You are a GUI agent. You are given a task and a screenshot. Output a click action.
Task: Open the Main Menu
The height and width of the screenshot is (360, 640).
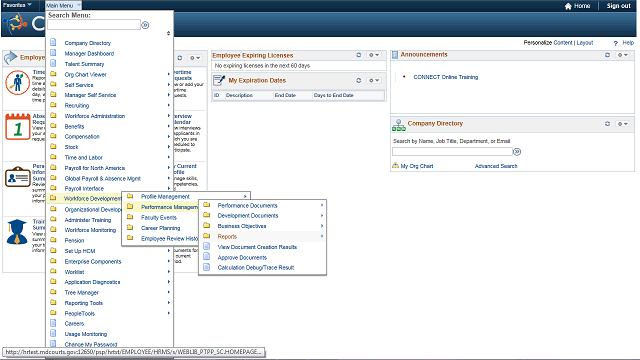63,5
